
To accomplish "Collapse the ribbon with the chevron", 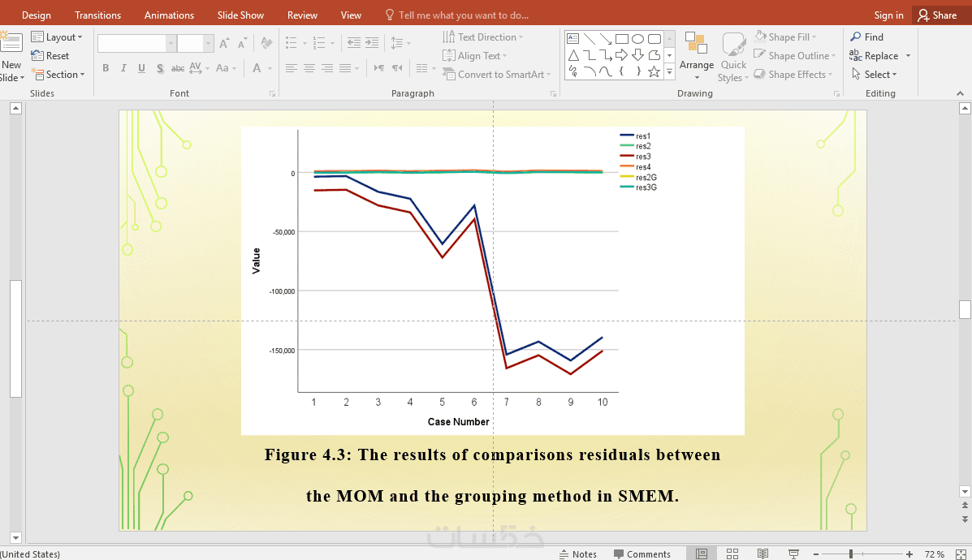I will 960,93.
